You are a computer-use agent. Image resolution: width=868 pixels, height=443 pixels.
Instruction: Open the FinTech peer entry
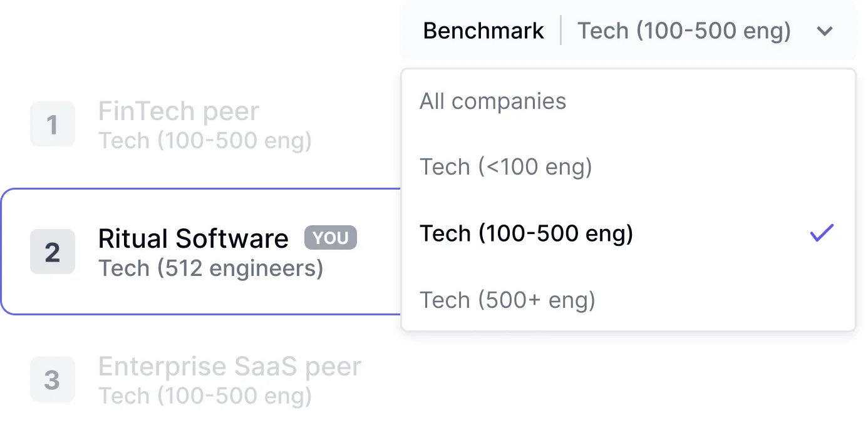point(178,112)
